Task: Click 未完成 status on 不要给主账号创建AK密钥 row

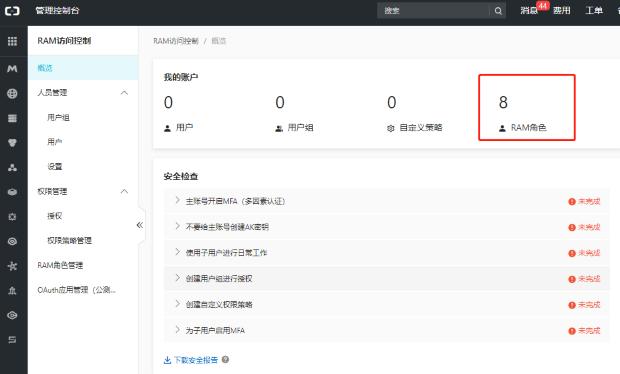Action: (589, 227)
